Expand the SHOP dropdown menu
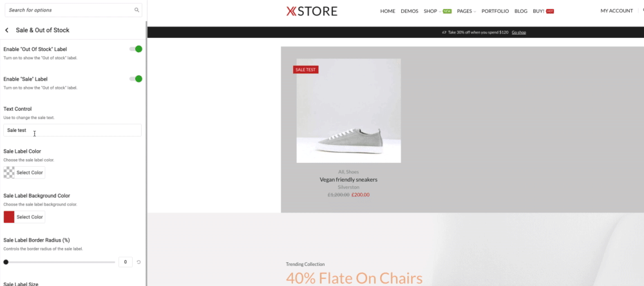 click(433, 11)
